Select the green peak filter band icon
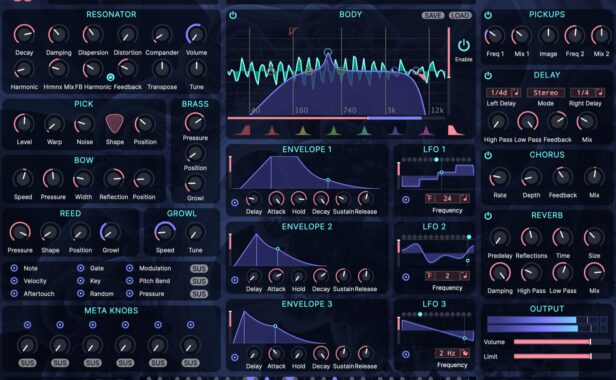This screenshot has height=380, width=616. pyautogui.click(x=333, y=130)
